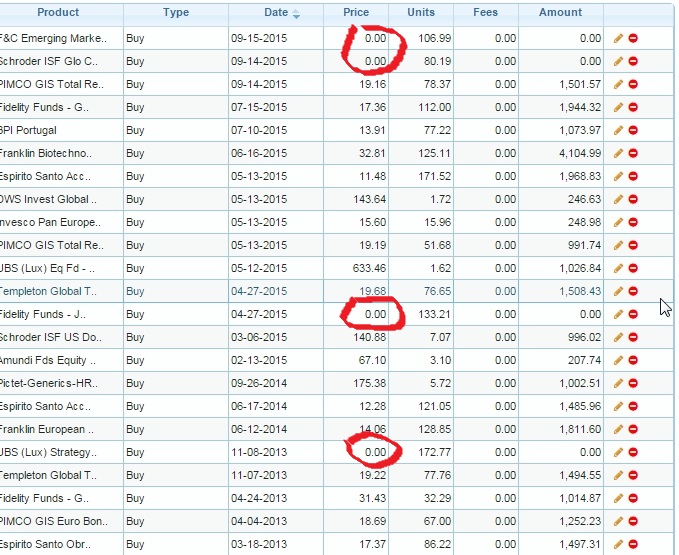The image size is (679, 555).
Task: Sort transactions by the Units header
Action: pos(421,13)
